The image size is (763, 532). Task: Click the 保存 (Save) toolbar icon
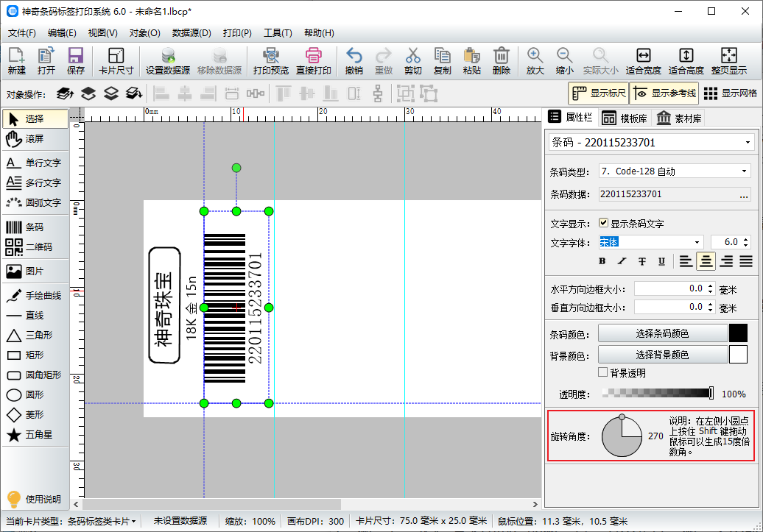[x=75, y=61]
